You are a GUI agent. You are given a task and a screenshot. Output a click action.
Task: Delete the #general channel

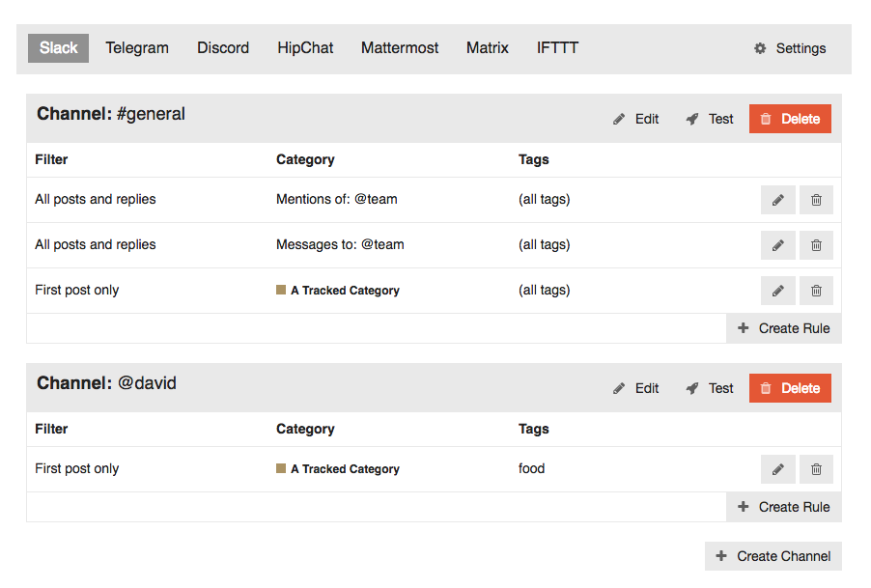click(x=790, y=119)
